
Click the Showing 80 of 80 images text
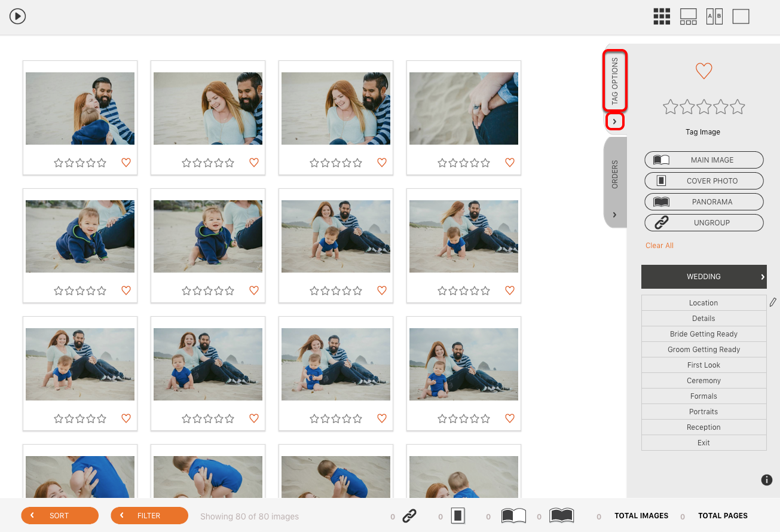point(249,516)
